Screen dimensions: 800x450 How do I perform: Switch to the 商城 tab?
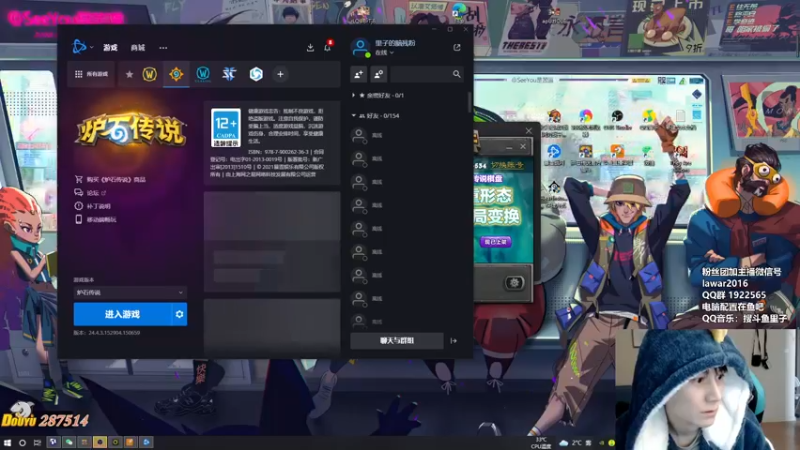click(x=138, y=47)
